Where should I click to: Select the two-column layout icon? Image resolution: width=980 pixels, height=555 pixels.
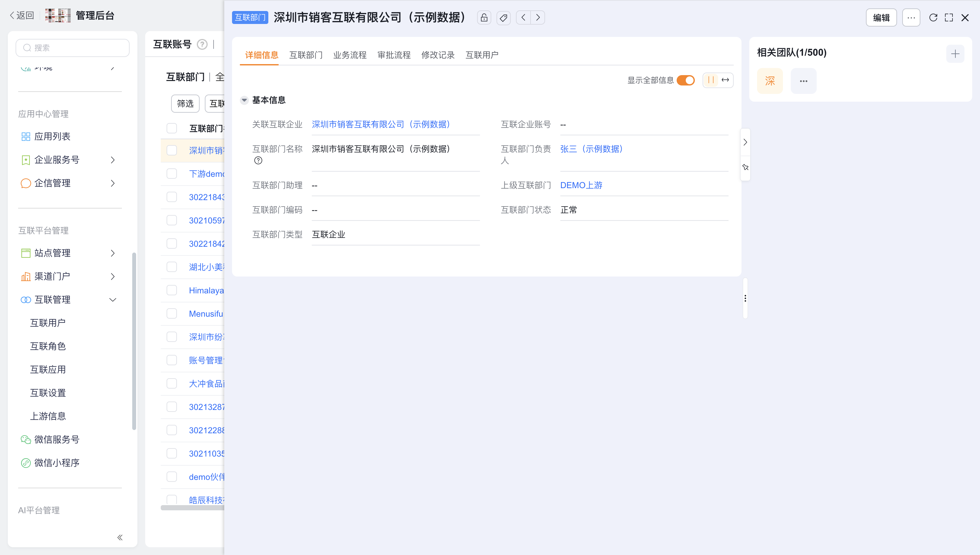[711, 80]
